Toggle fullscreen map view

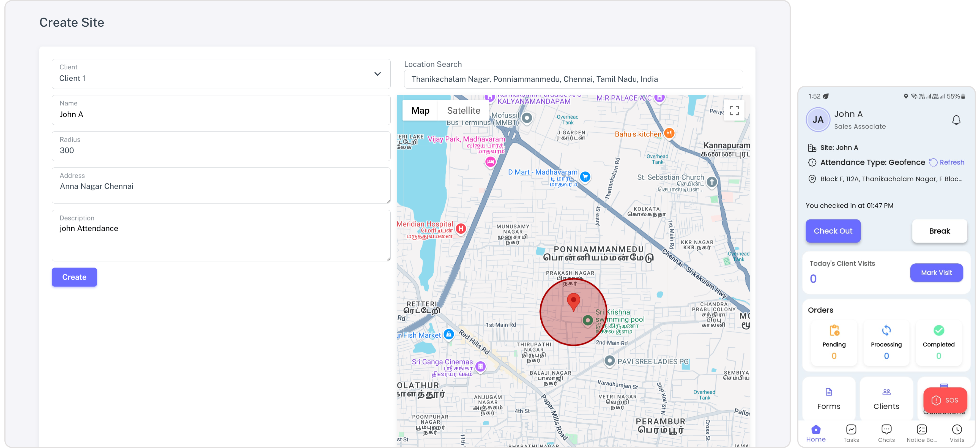[734, 110]
